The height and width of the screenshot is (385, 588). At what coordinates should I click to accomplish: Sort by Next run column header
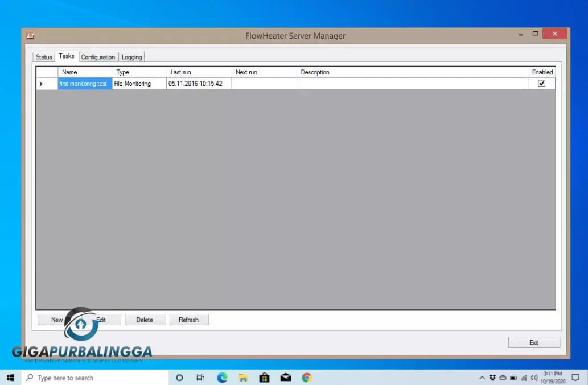[264, 72]
